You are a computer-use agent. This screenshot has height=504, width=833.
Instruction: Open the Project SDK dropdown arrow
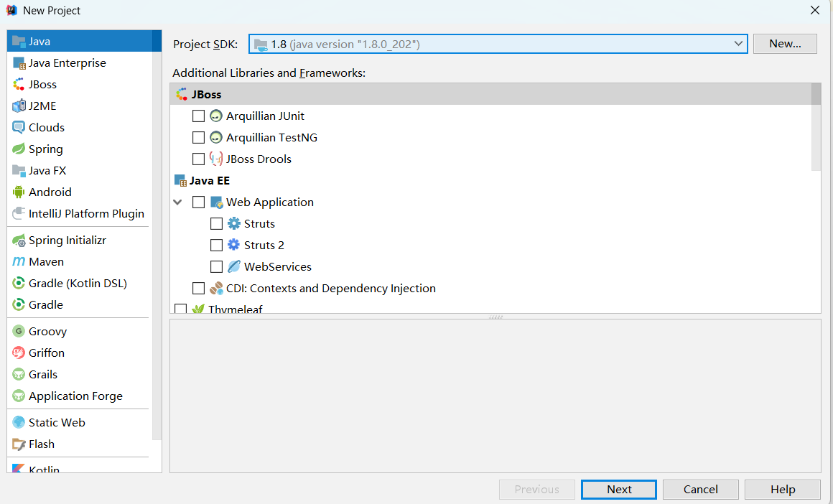[738, 44]
